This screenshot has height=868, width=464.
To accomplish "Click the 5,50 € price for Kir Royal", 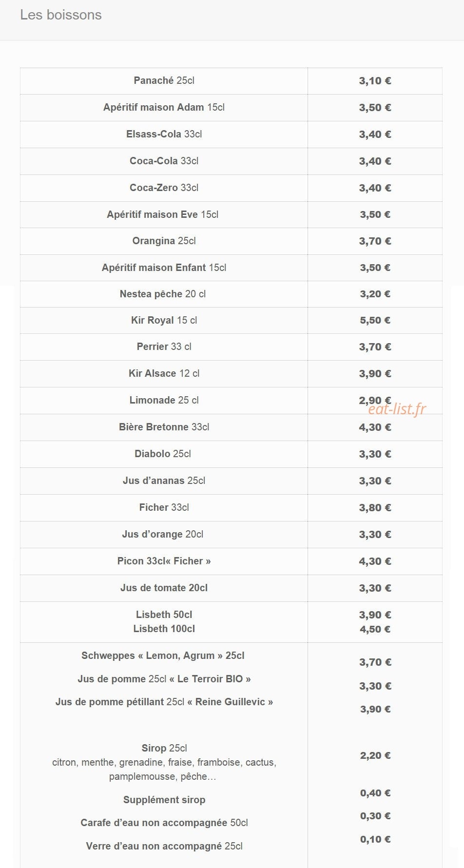I will (x=375, y=320).
